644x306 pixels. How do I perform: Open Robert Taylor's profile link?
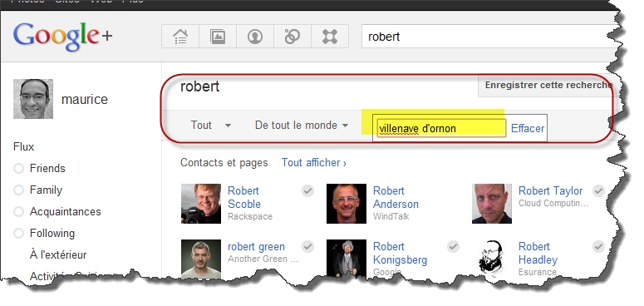click(550, 191)
